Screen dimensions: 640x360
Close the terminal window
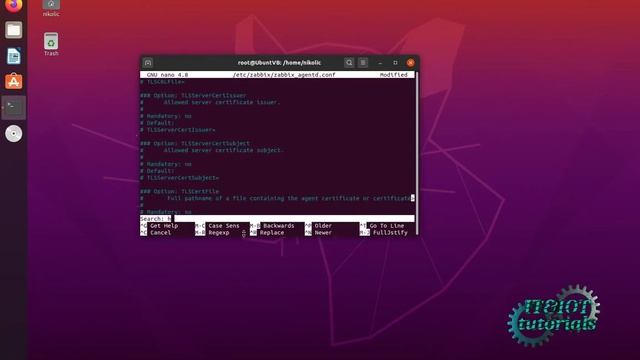click(411, 63)
